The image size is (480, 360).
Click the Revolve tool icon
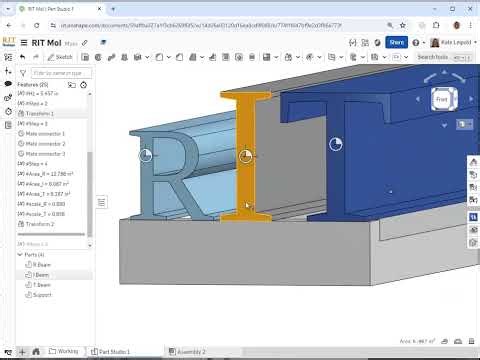click(98, 57)
